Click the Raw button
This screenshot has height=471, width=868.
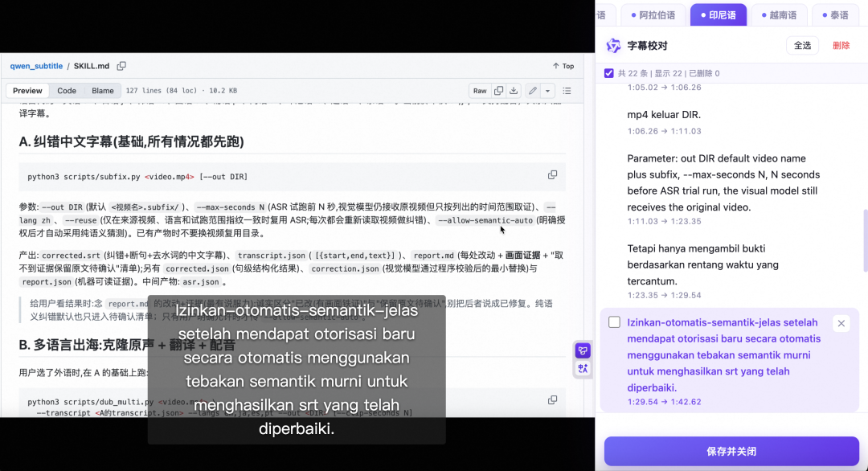click(480, 91)
